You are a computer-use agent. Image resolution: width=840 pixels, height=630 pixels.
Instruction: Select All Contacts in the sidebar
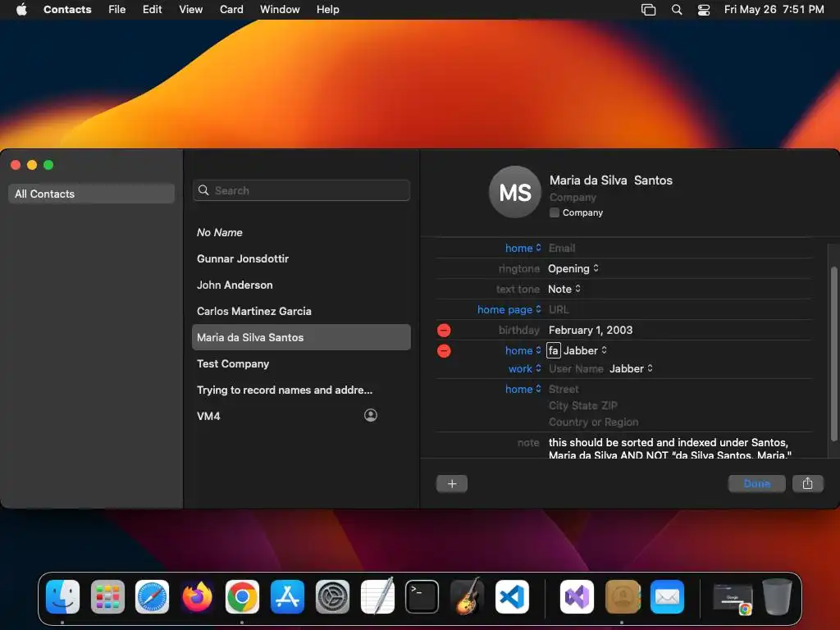coord(91,194)
